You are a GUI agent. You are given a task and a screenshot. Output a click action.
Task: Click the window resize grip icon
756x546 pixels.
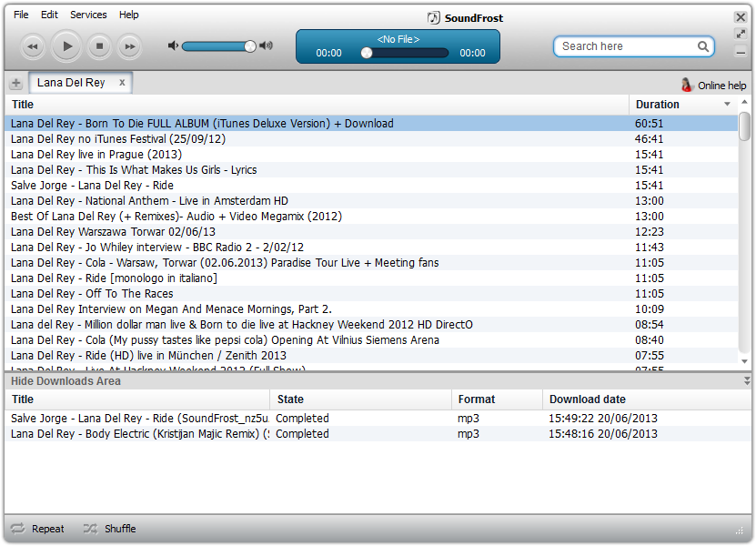click(x=739, y=531)
